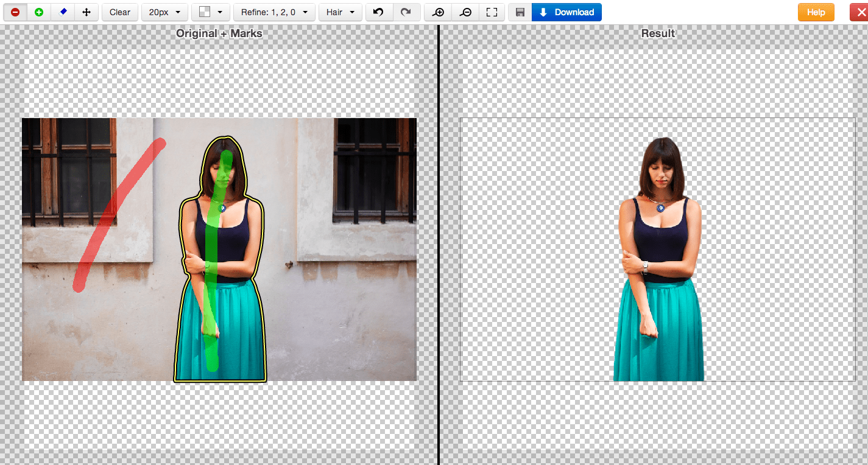This screenshot has width=868, height=465.
Task: Select the green foreground mark tool
Action: pos(39,12)
